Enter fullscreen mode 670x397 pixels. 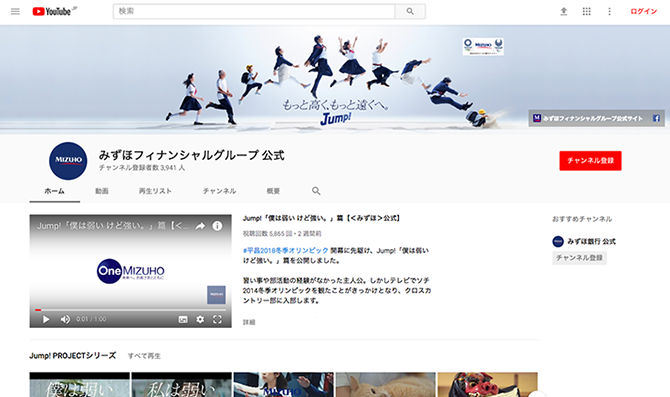217,319
